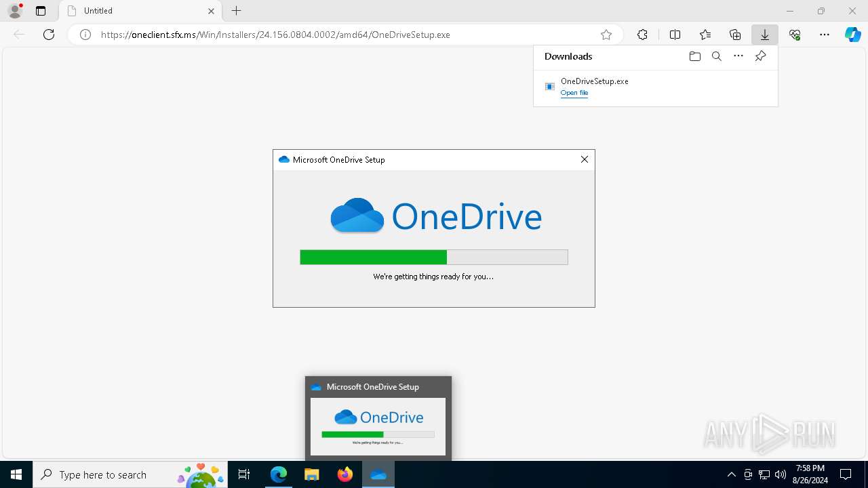The image size is (868, 488).
Task: Open Task View
Action: (x=244, y=474)
